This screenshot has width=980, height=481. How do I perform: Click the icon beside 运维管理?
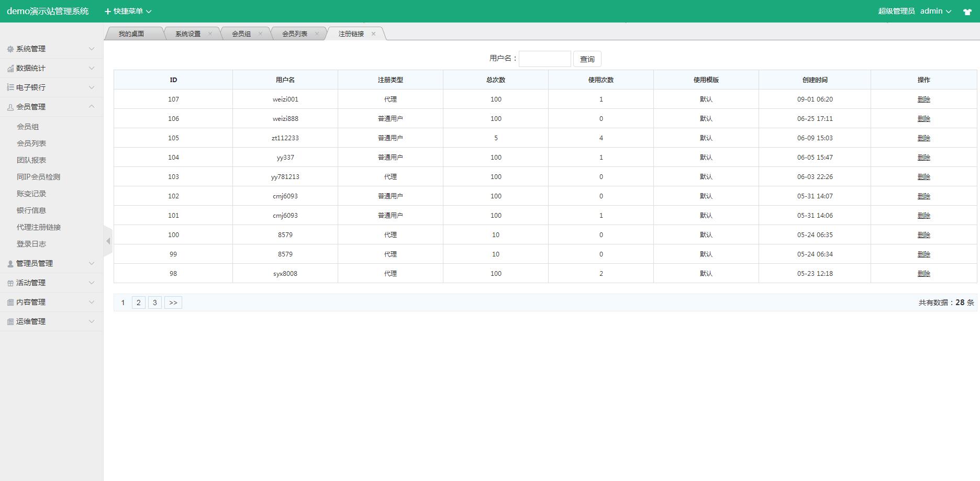pos(10,322)
